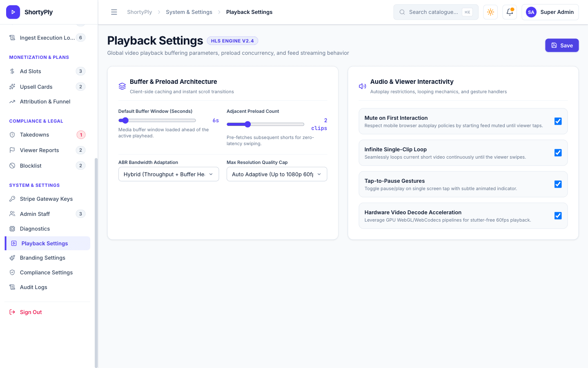This screenshot has width=588, height=368.
Task: Click the Takedowns shield icon
Action: (12, 135)
